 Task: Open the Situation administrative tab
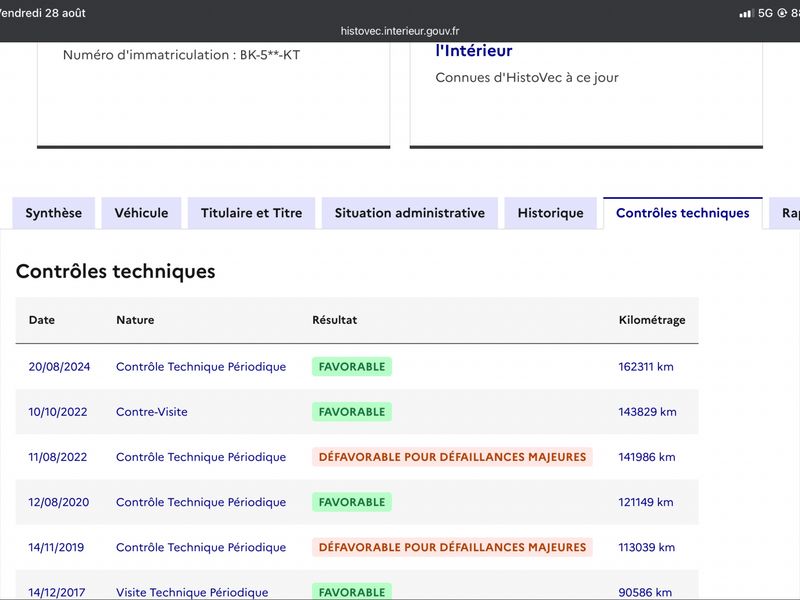[x=410, y=213]
